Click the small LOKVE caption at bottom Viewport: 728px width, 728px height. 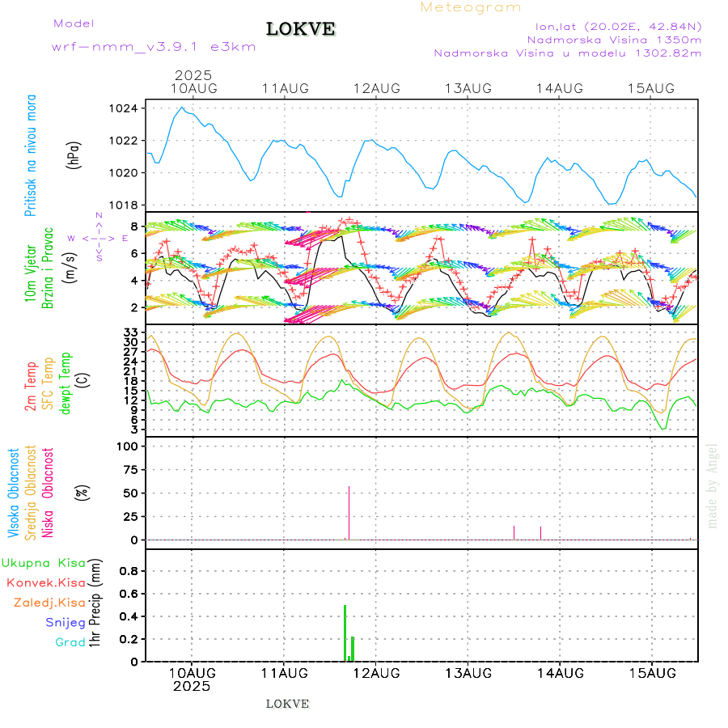287,704
